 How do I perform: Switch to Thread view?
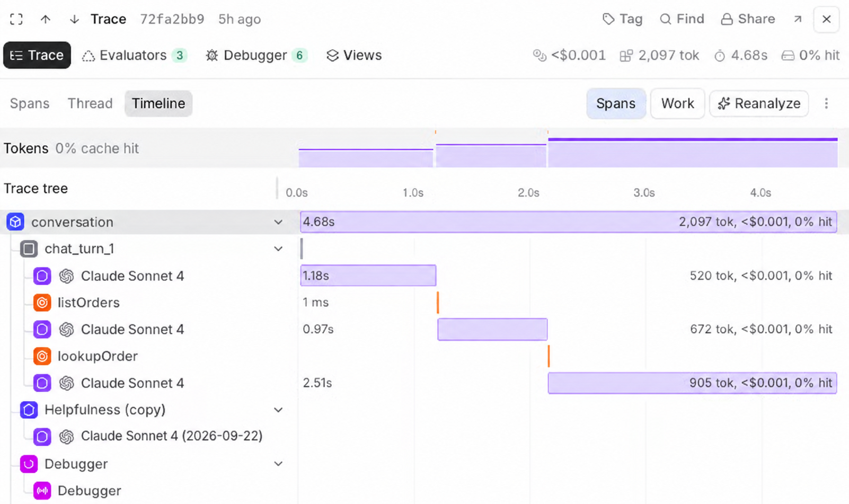90,103
